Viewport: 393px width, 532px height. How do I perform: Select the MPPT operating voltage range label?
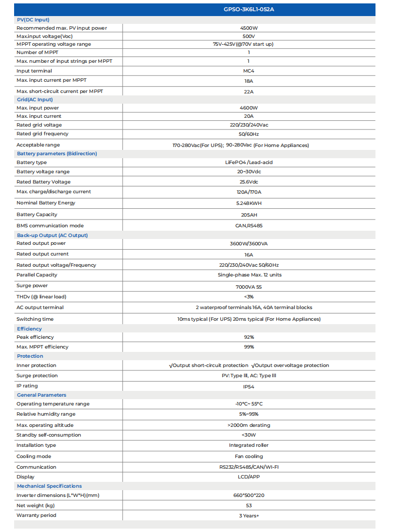pyautogui.click(x=54, y=44)
